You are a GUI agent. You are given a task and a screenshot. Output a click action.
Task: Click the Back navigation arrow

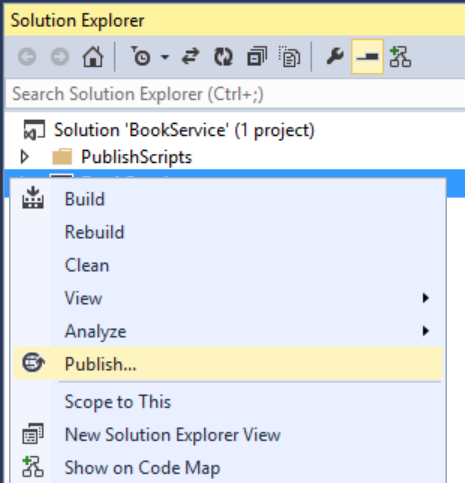[27, 57]
